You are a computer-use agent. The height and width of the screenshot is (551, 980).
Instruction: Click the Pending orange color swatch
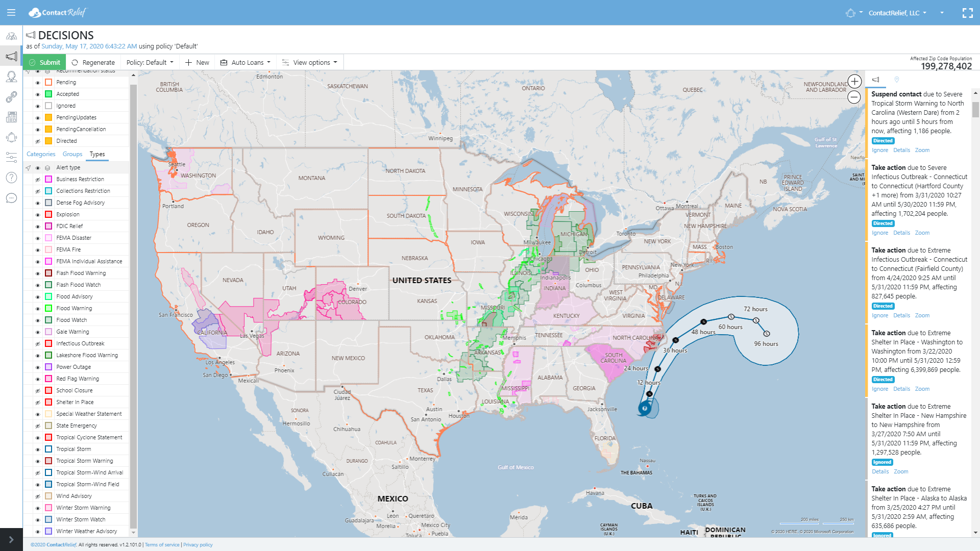coord(48,82)
